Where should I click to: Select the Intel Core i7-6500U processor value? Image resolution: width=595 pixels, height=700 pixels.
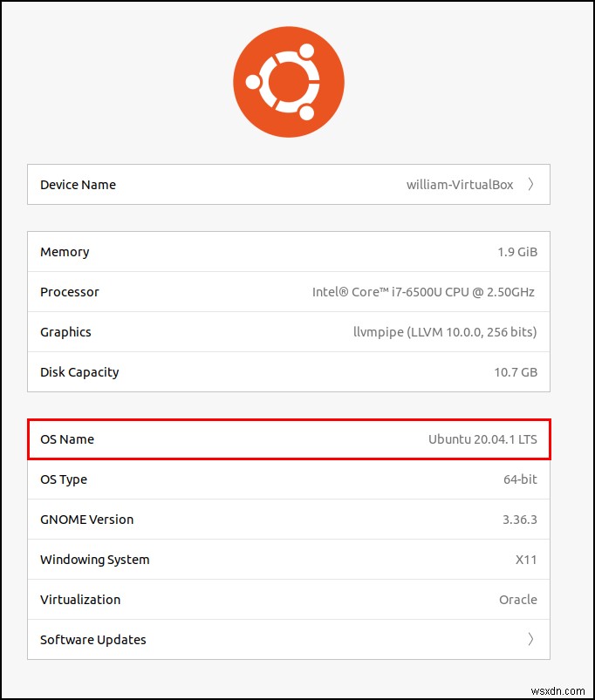[x=423, y=292]
